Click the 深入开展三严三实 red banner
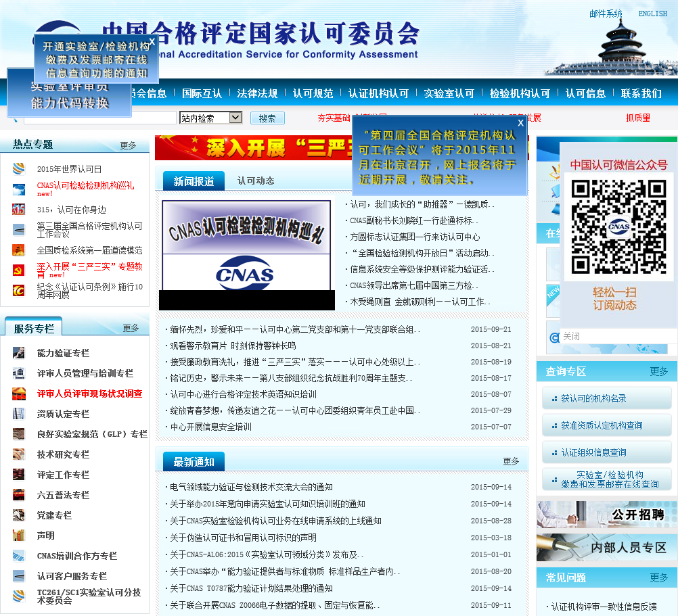Viewport: 678px width, 616px height. [x=254, y=148]
